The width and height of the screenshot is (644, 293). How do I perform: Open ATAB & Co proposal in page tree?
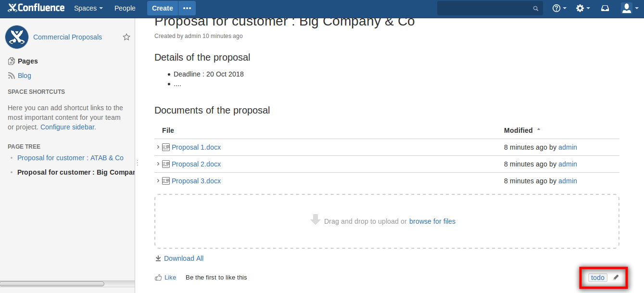pos(70,158)
